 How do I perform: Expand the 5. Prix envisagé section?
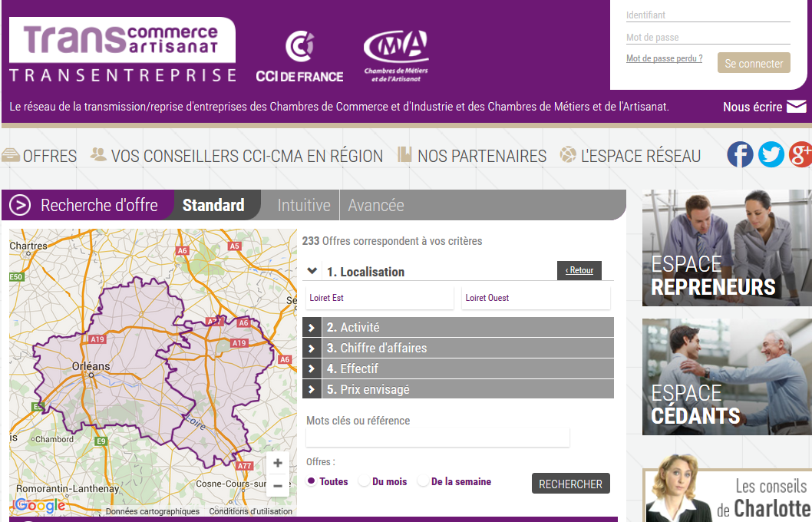pyautogui.click(x=312, y=389)
